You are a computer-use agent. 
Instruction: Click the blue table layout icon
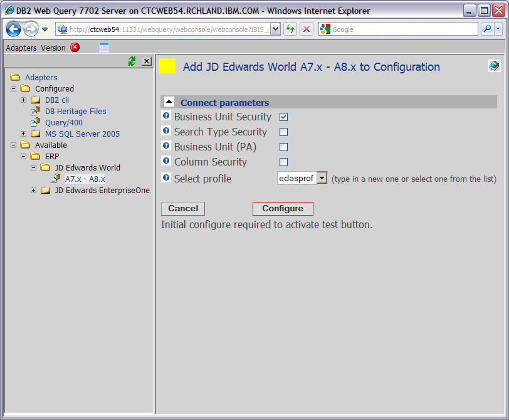point(104,48)
